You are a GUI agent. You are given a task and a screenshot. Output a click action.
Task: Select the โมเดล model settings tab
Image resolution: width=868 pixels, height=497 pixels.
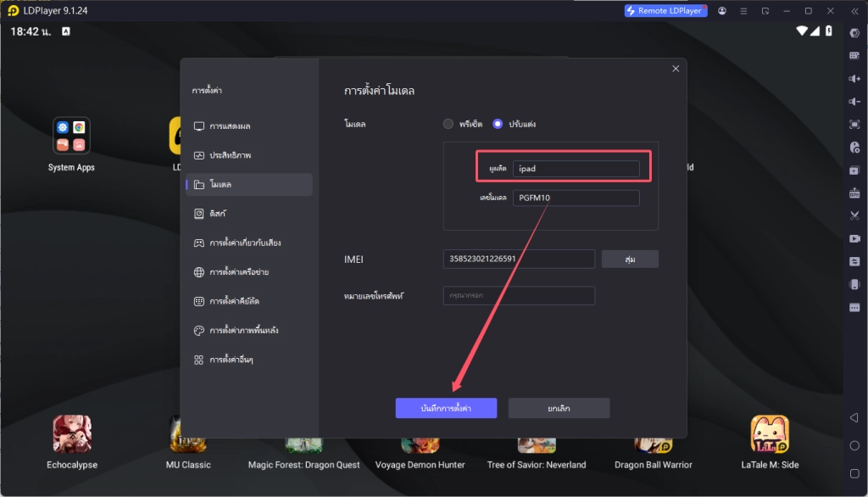249,184
